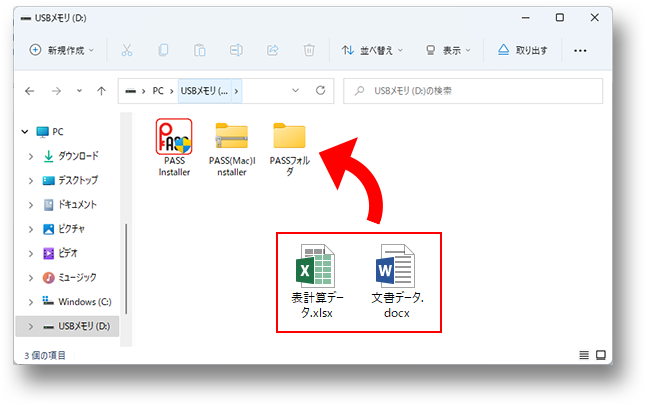647x406 pixels.
Task: Click the Rename icon in toolbar
Action: [x=236, y=50]
